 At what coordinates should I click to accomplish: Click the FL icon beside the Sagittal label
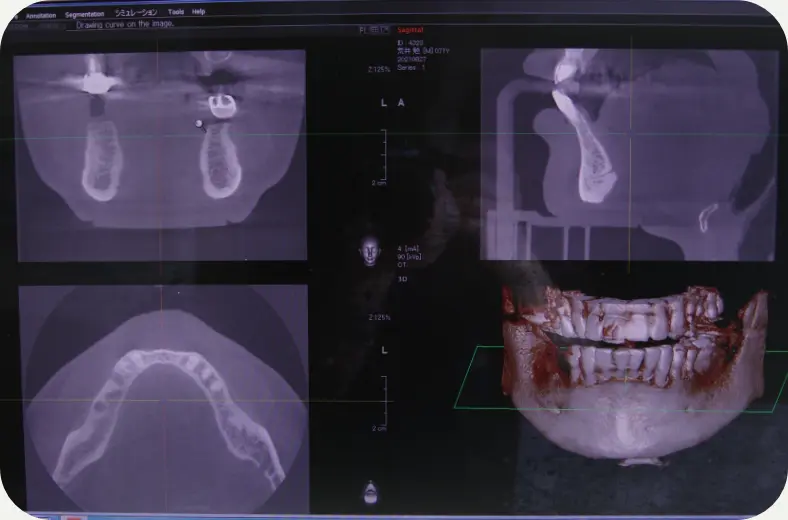coord(363,30)
